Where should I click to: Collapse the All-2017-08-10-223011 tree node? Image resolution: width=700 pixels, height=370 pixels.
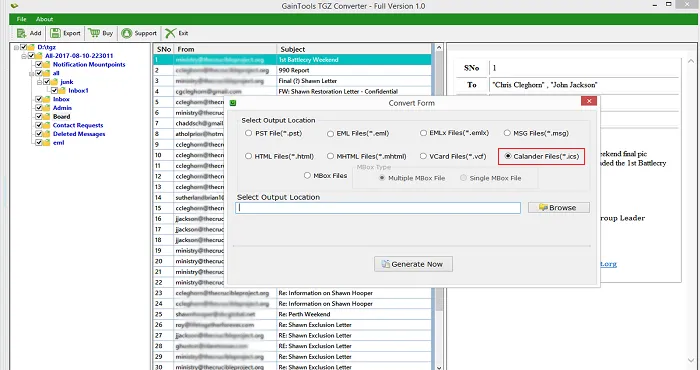coord(24,56)
